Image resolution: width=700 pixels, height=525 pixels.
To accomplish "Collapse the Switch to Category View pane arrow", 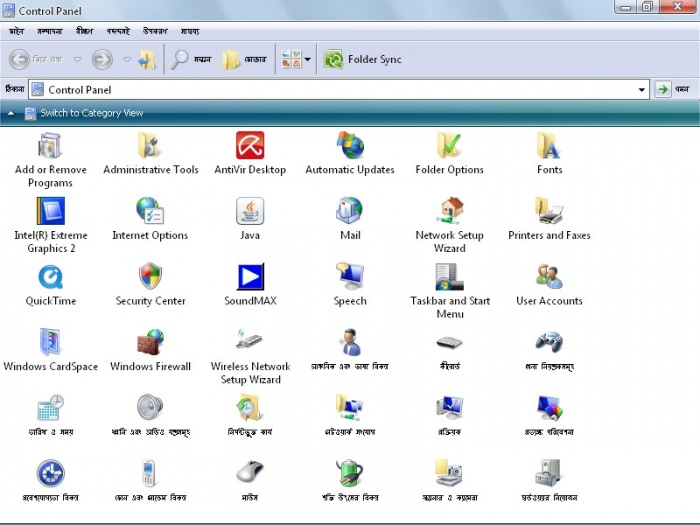I will pos(11,113).
